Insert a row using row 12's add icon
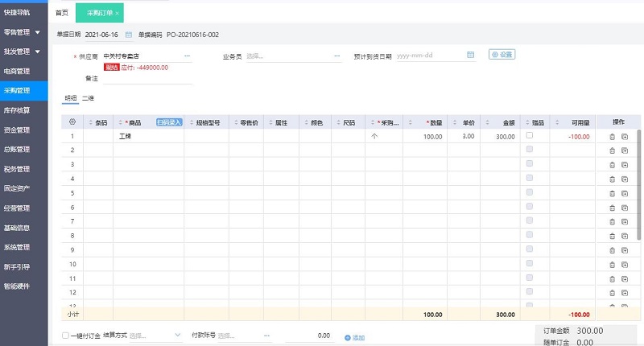The height and width of the screenshot is (346, 644). pos(625,293)
